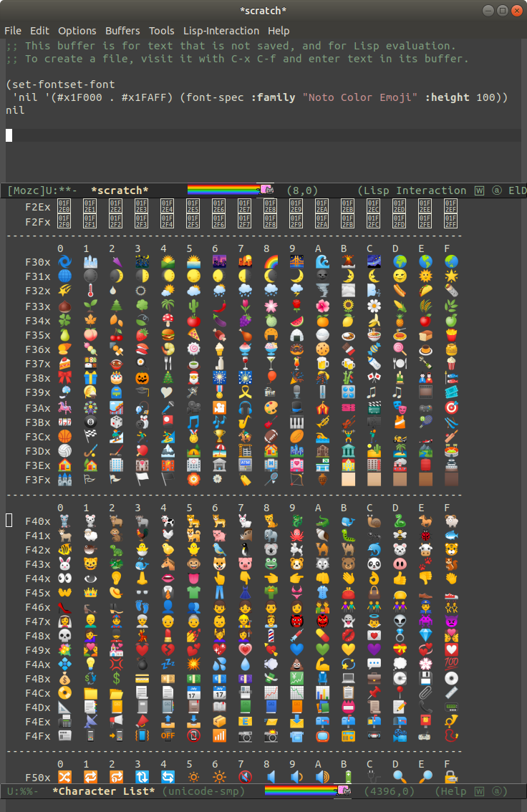This screenshot has height=812, width=527.
Task: Click the set-fontset-font text in scratch buffer
Action: coord(63,84)
